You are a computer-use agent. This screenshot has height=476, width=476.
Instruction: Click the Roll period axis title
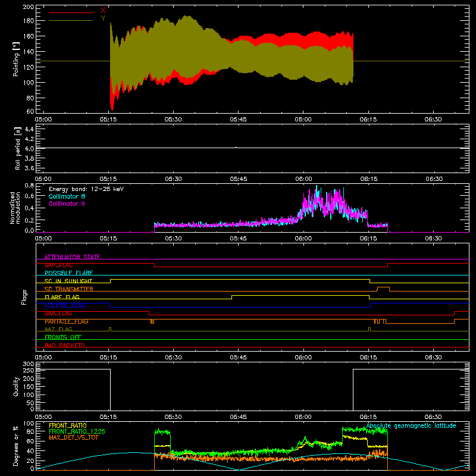tap(18, 148)
